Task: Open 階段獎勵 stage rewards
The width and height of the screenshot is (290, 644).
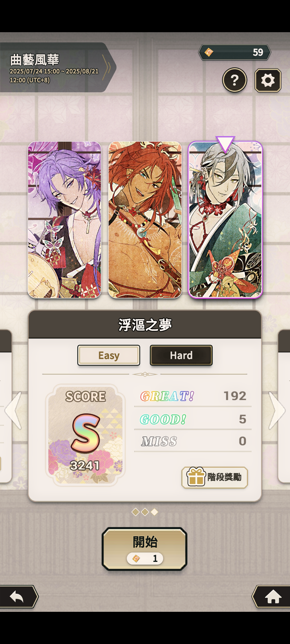Action: pyautogui.click(x=215, y=477)
